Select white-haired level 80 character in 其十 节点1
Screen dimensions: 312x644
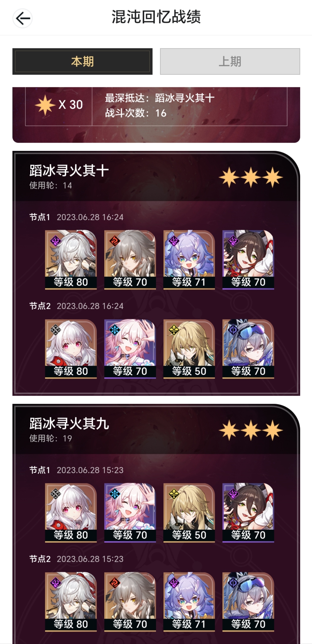pyautogui.click(x=71, y=260)
